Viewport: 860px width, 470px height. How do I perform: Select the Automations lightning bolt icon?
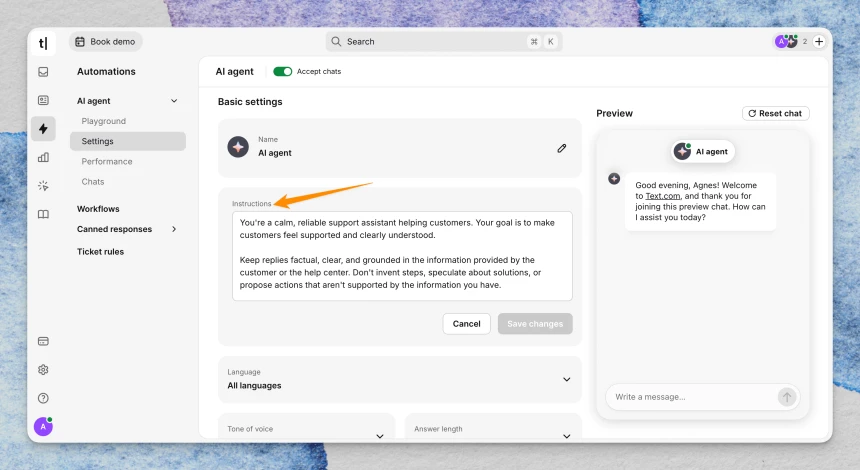pos(43,129)
